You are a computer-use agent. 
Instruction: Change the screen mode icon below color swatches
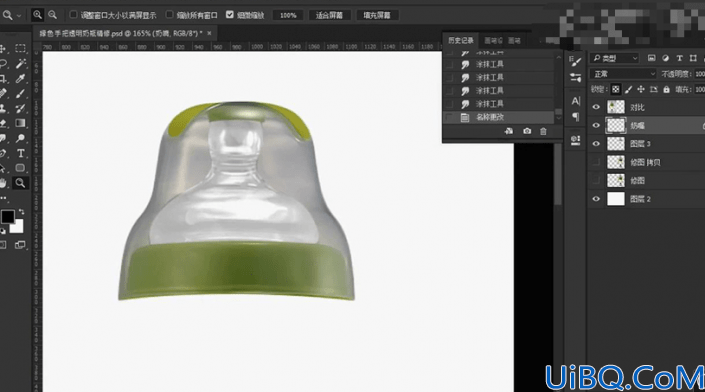point(20,245)
